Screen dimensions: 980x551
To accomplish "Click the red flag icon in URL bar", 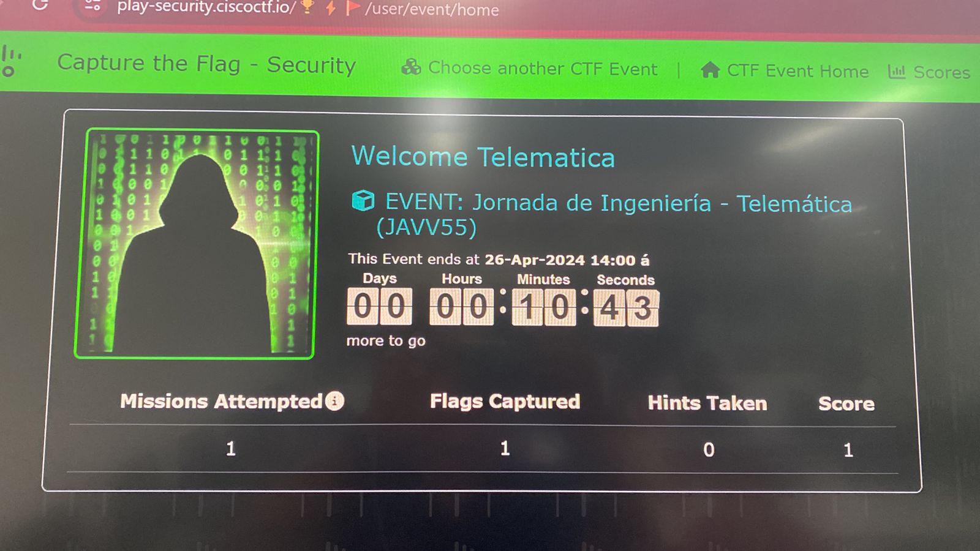I will point(352,8).
